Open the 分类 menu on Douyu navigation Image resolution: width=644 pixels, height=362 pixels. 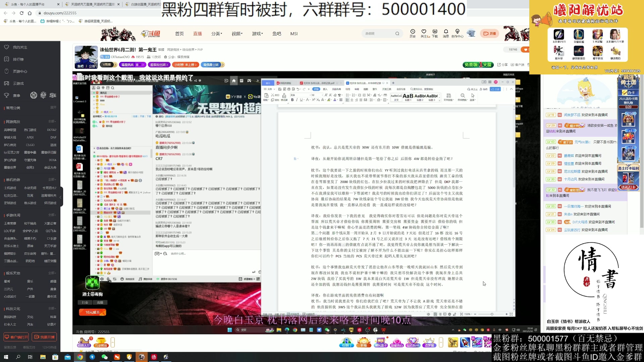click(x=216, y=34)
